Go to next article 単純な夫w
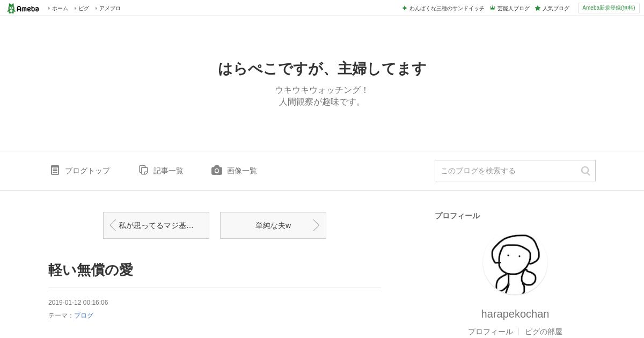Image resolution: width=644 pixels, height=338 pixels. 273,225
